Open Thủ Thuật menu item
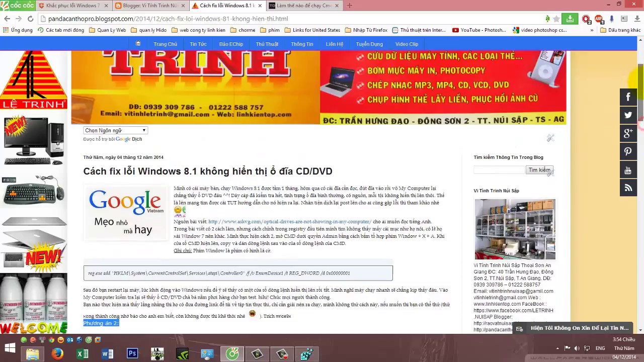 pos(267,44)
